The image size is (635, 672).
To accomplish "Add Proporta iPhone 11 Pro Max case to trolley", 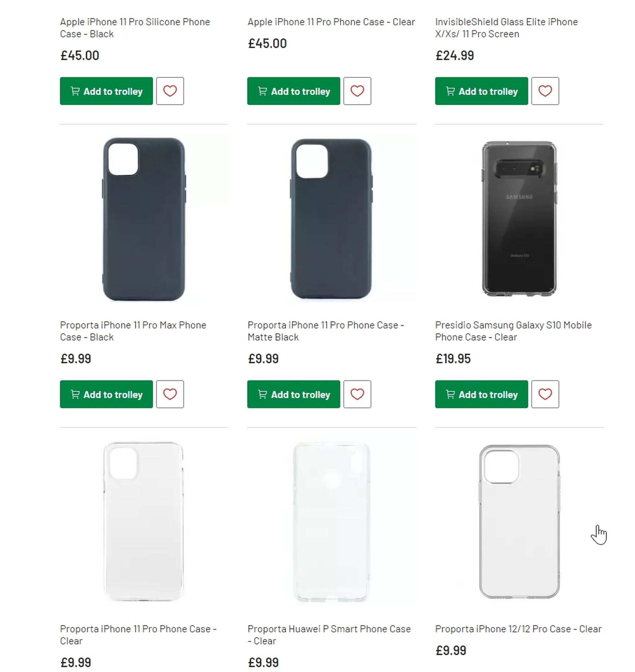I will pos(106,394).
